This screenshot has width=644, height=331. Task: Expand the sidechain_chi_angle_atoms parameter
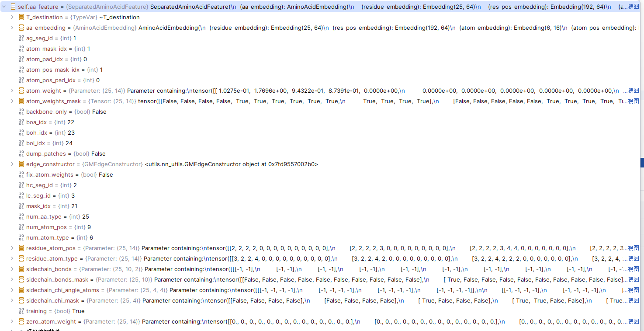(13, 290)
